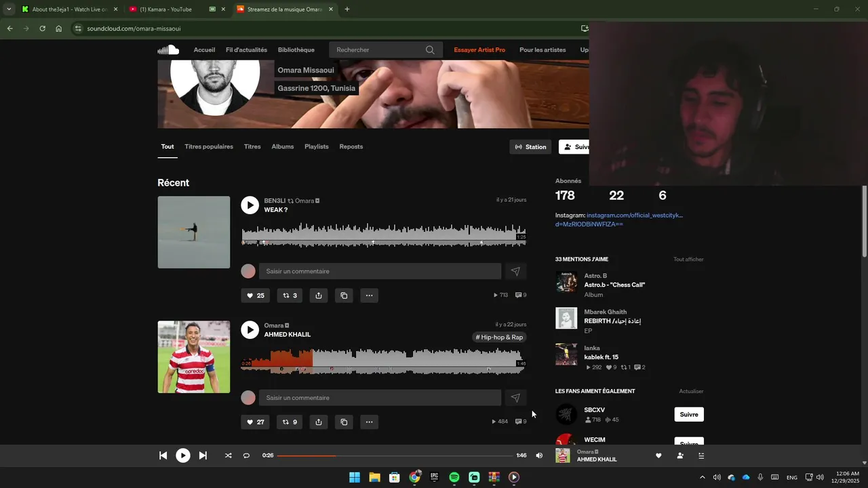Switch to the Albums tab
Viewport: 868px width, 488px height.
283,146
